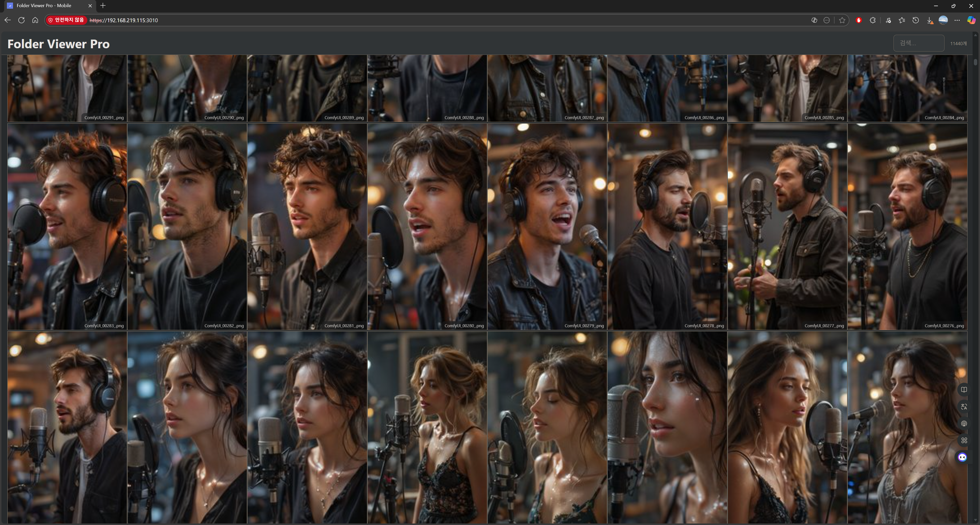
Task: Click the purple assistant face icon
Action: 962,457
